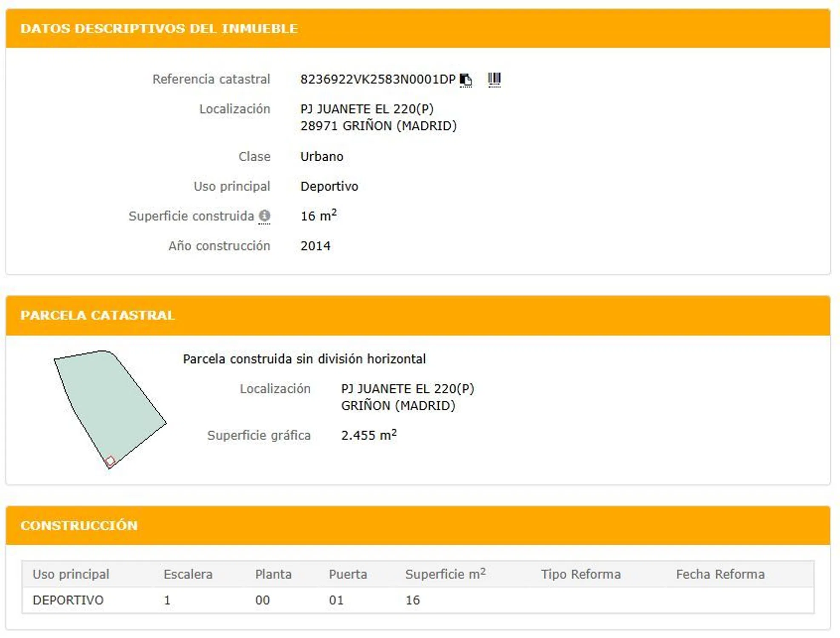This screenshot has width=840, height=638.
Task: Select the reference number 8236922VK2583N0001DP
Action: pyautogui.click(x=377, y=80)
